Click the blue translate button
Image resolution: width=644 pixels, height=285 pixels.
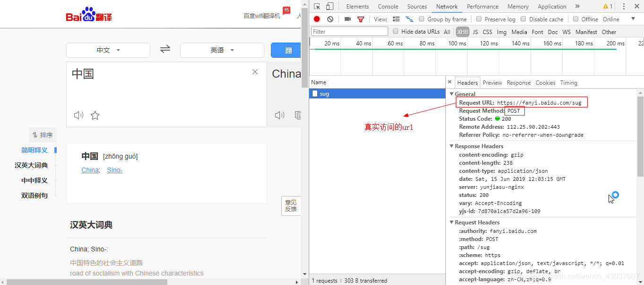pos(286,50)
